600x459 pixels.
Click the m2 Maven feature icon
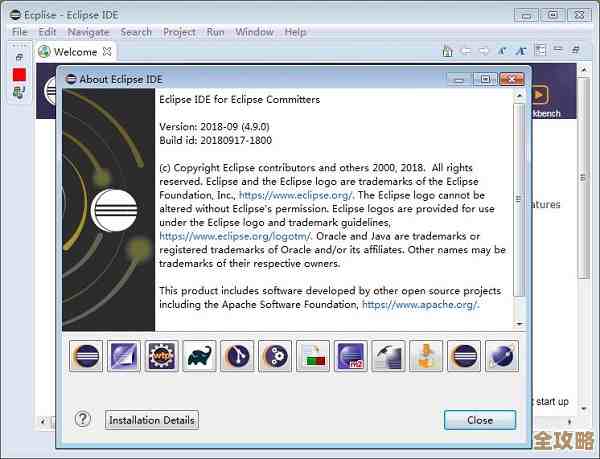coord(350,355)
